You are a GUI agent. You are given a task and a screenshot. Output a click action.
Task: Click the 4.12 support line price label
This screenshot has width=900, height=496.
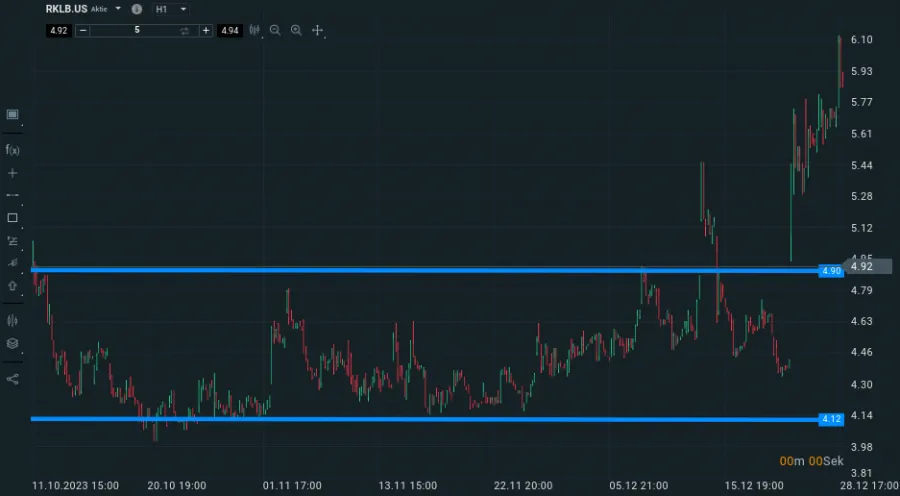(830, 418)
